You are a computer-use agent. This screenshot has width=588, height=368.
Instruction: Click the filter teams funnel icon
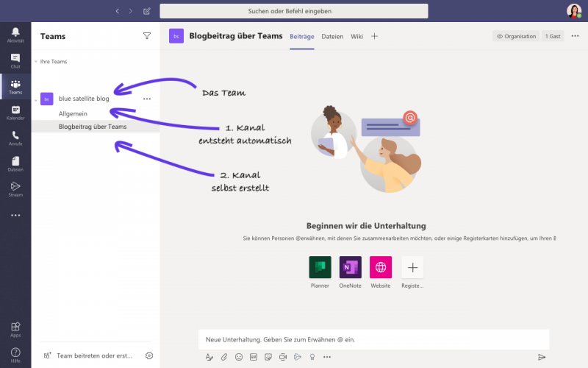click(146, 35)
